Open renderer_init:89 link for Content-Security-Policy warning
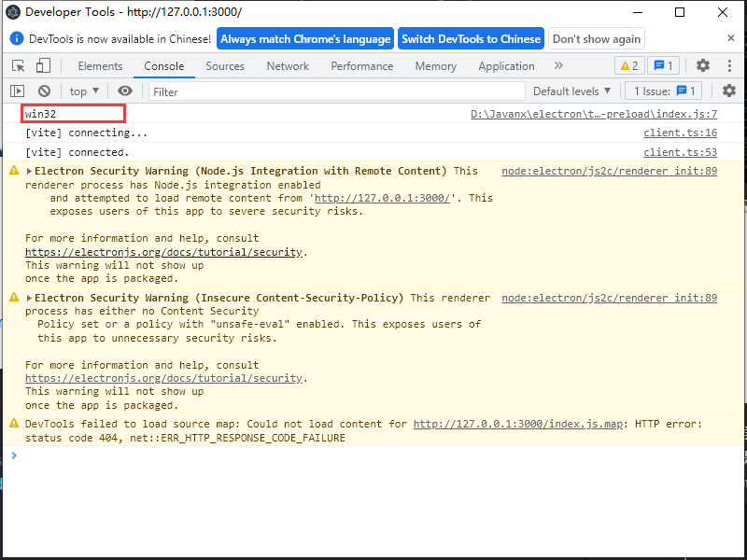The height and width of the screenshot is (560, 747). [610, 298]
